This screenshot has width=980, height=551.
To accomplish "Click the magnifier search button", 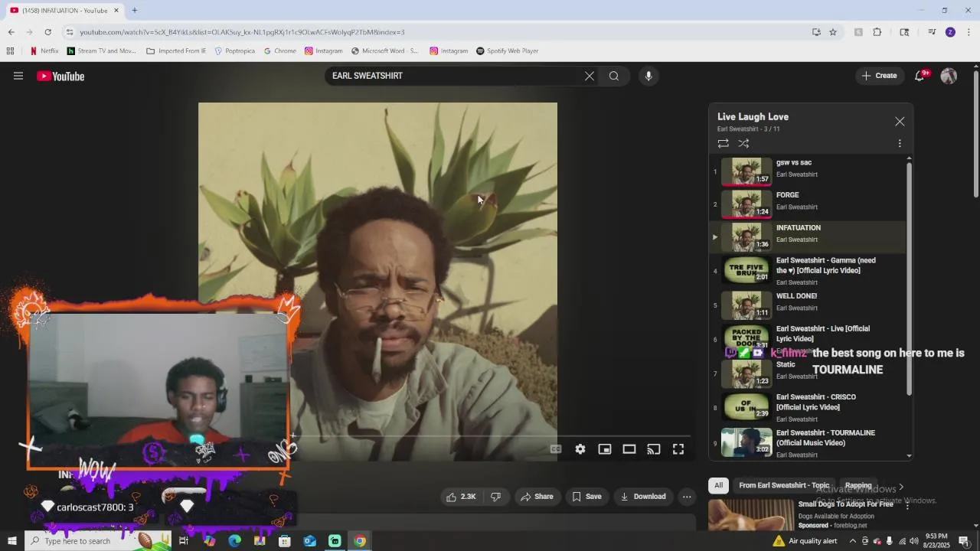I will (614, 76).
